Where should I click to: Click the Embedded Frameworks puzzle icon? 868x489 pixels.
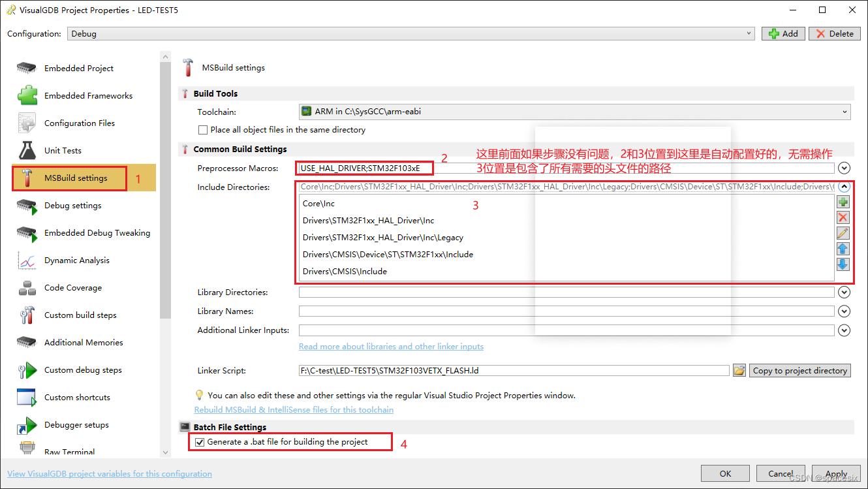coord(27,96)
